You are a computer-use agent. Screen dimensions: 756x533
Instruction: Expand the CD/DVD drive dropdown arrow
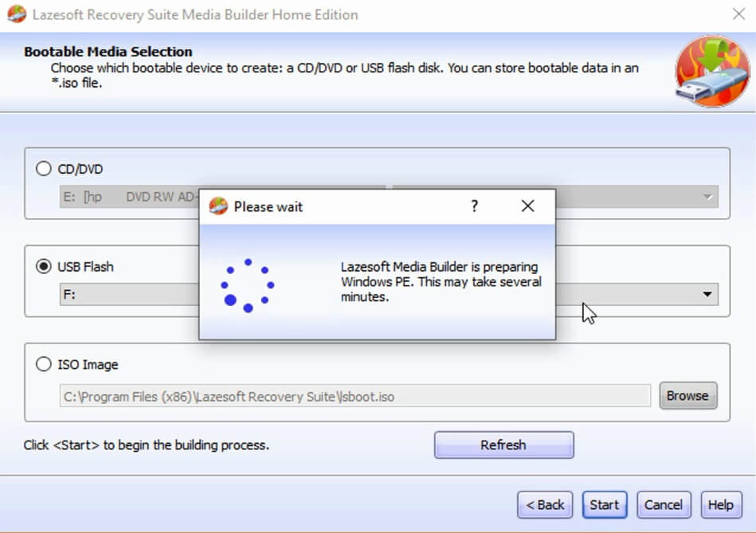click(707, 197)
